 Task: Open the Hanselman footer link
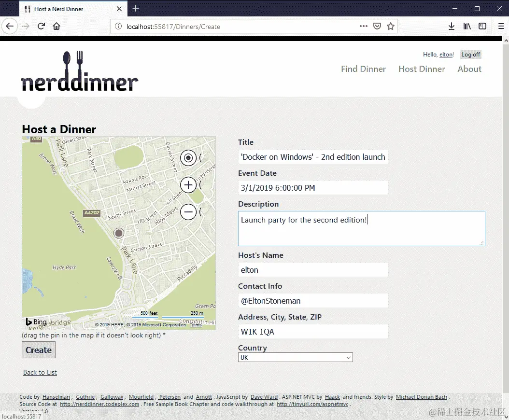(x=56, y=397)
